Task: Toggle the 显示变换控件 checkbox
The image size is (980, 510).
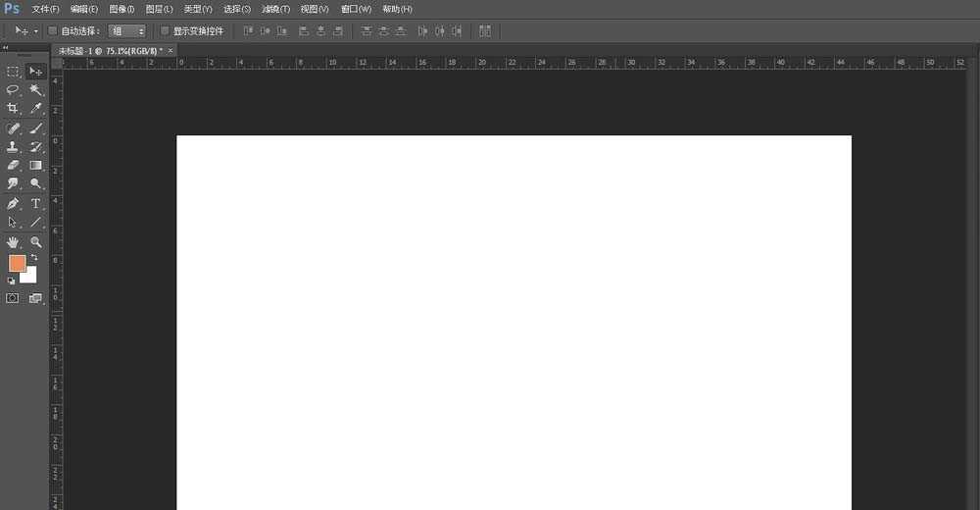Action: [165, 31]
